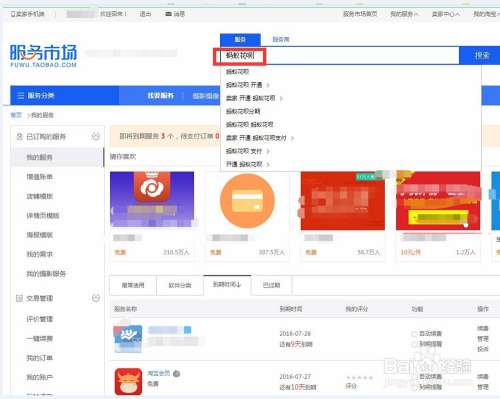Choose the first 蚂蚁花呗 suggestion in dropdown
The height and width of the screenshot is (399, 500).
pos(237,72)
